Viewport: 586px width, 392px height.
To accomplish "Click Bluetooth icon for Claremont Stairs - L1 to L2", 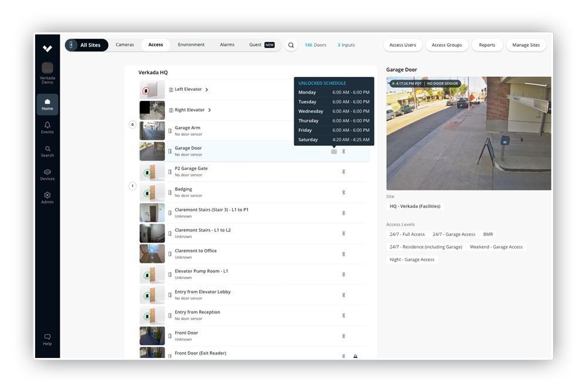I will tap(343, 234).
